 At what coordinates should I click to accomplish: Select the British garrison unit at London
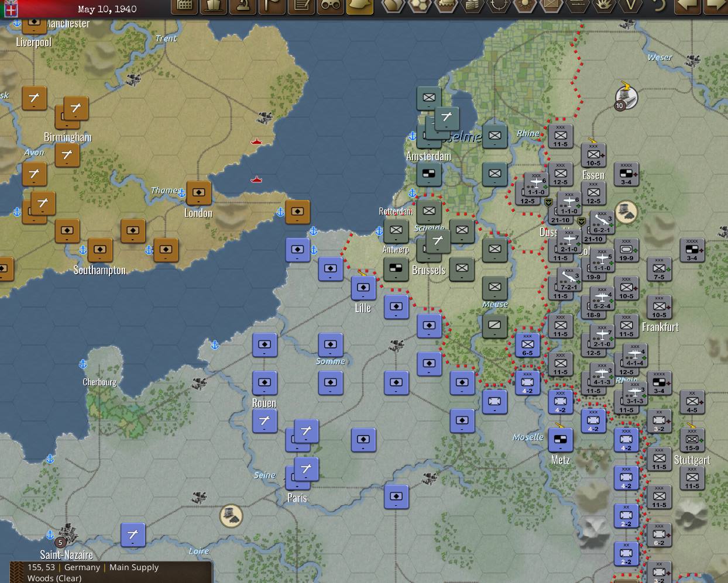coord(198,193)
